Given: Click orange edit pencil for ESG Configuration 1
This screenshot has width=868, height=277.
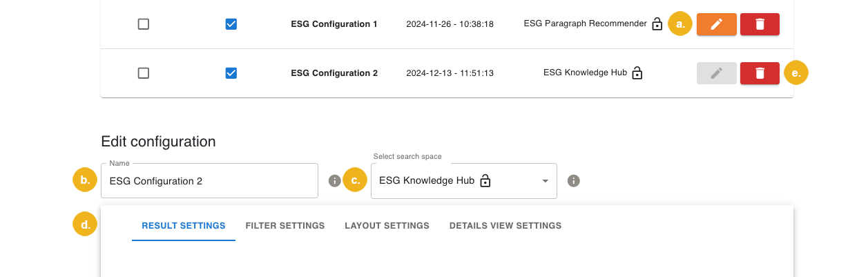Looking at the screenshot, I should (x=717, y=24).
